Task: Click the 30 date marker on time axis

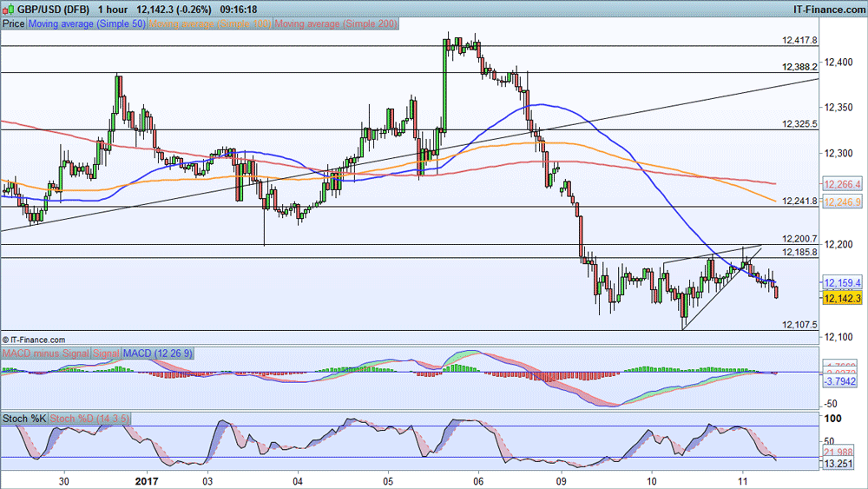Action: (64, 481)
